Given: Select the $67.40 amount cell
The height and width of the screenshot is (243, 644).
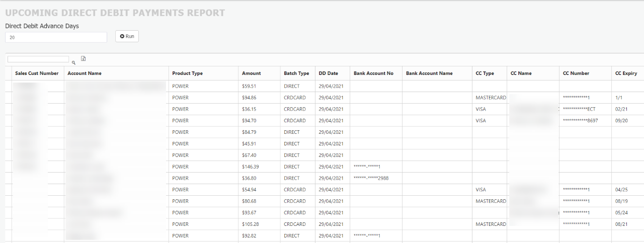Looking at the screenshot, I should coord(249,155).
